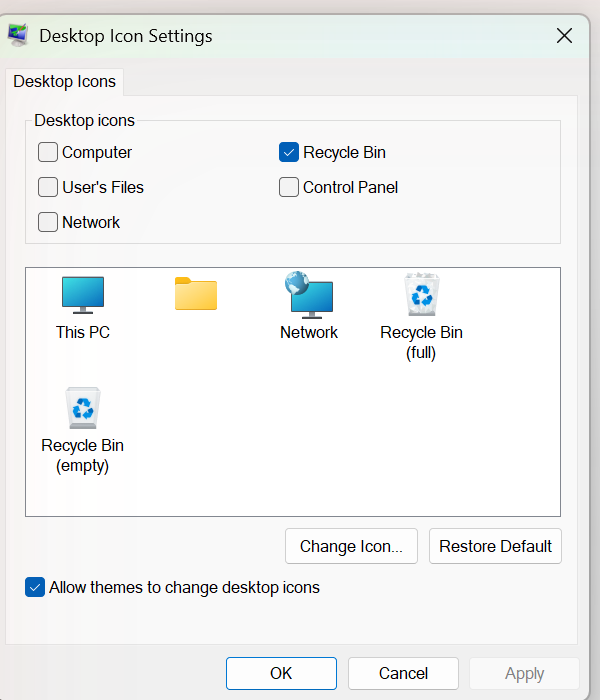Click the Change Icon... button
This screenshot has height=700, width=600.
[x=351, y=546]
